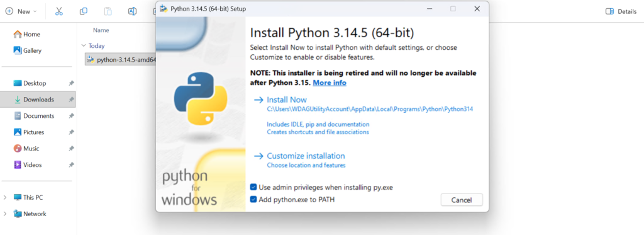Click the Paste icon in Explorer toolbar
The height and width of the screenshot is (235, 644).
(108, 11)
